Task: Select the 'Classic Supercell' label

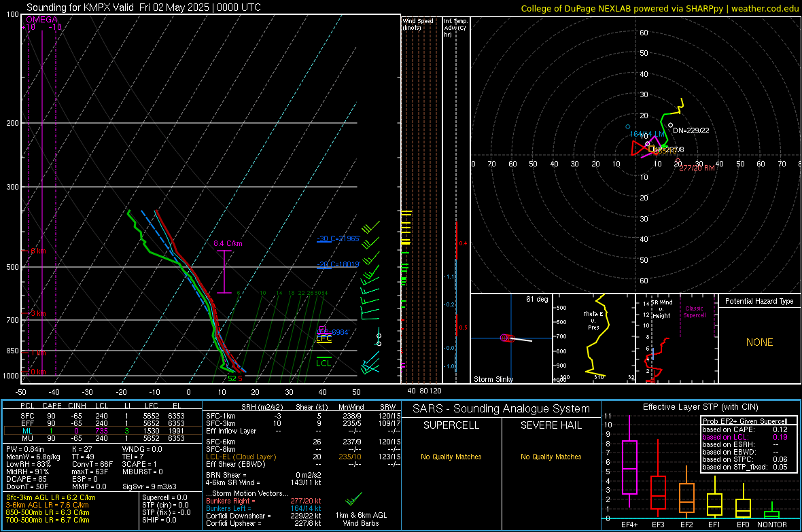Action: click(x=694, y=312)
